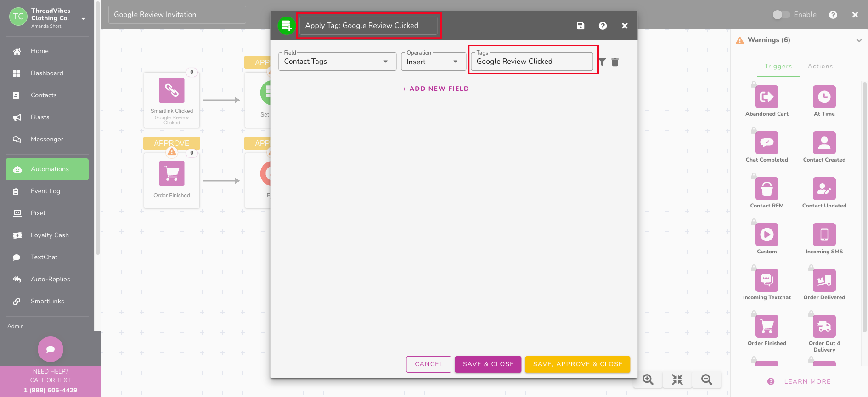Go to Home in the sidebar
Screen dimensions: 868x397
click(47, 51)
